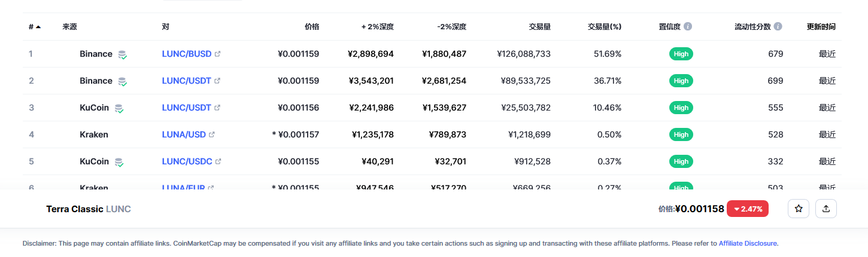Open KuCoin LUNC/USDT pair link
868x257 pixels.
coord(186,108)
